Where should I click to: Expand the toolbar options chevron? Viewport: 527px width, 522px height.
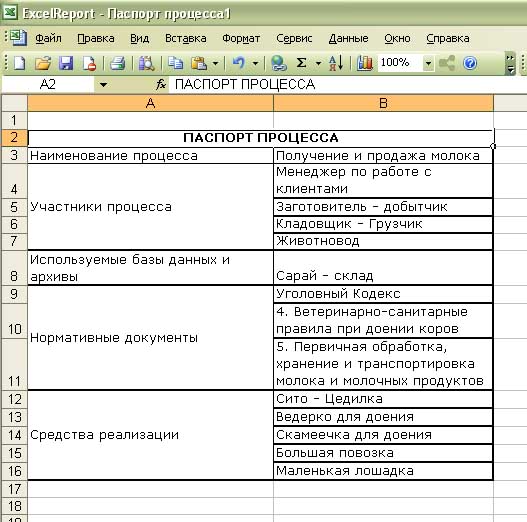[510, 64]
